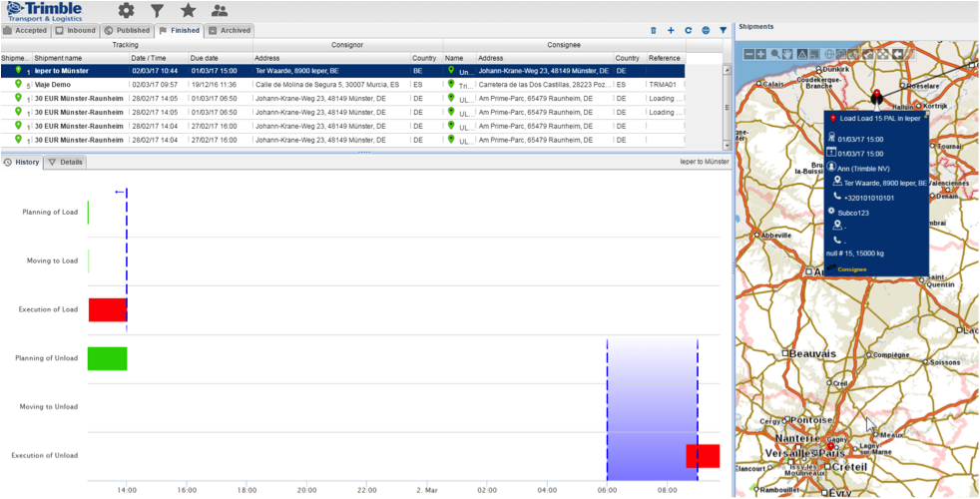Click the star favorites icon
This screenshot has height=499, width=980.
point(188,11)
